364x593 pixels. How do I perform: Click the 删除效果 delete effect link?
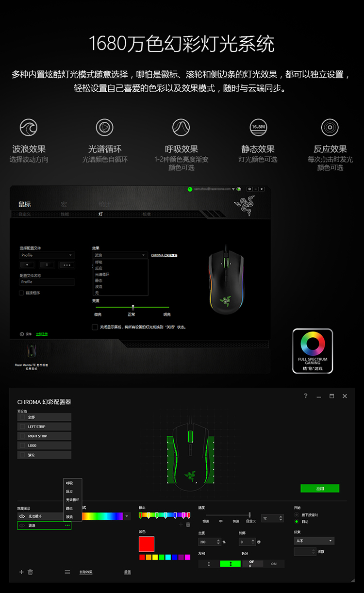(x=86, y=573)
